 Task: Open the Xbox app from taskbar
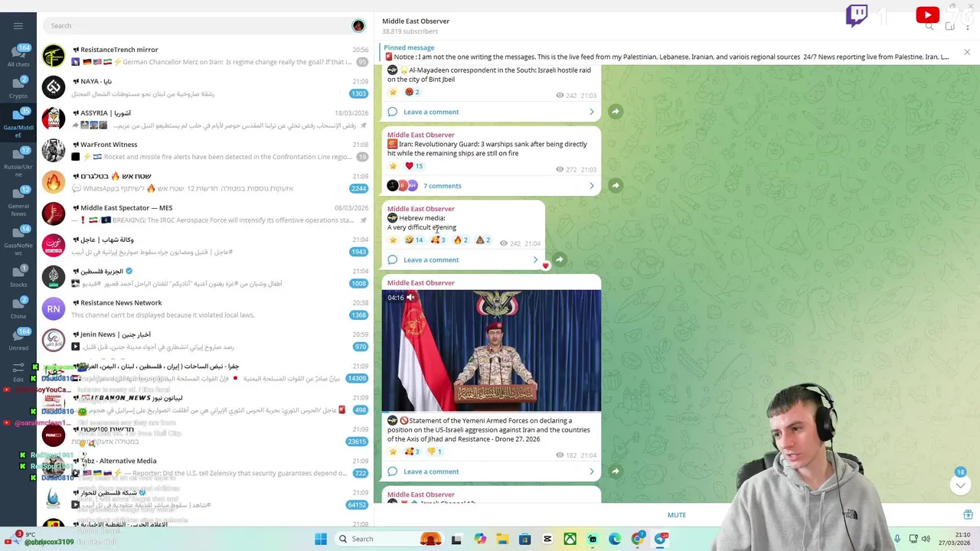pos(570,539)
